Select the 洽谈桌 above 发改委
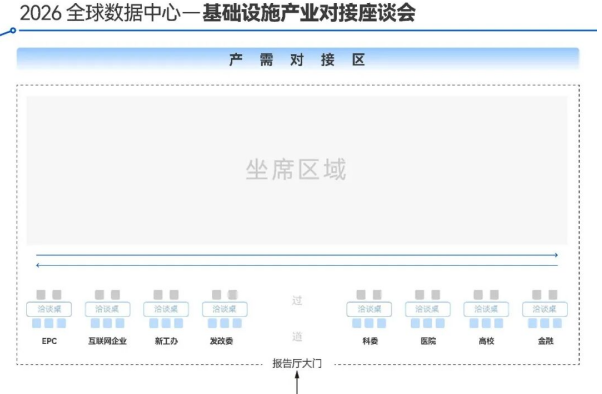The image size is (602, 394). (225, 309)
